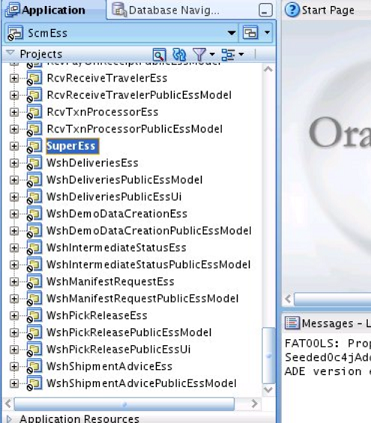Click the Start Page horizontal scroll left arrow
The width and height of the screenshot is (371, 423).
point(288,299)
